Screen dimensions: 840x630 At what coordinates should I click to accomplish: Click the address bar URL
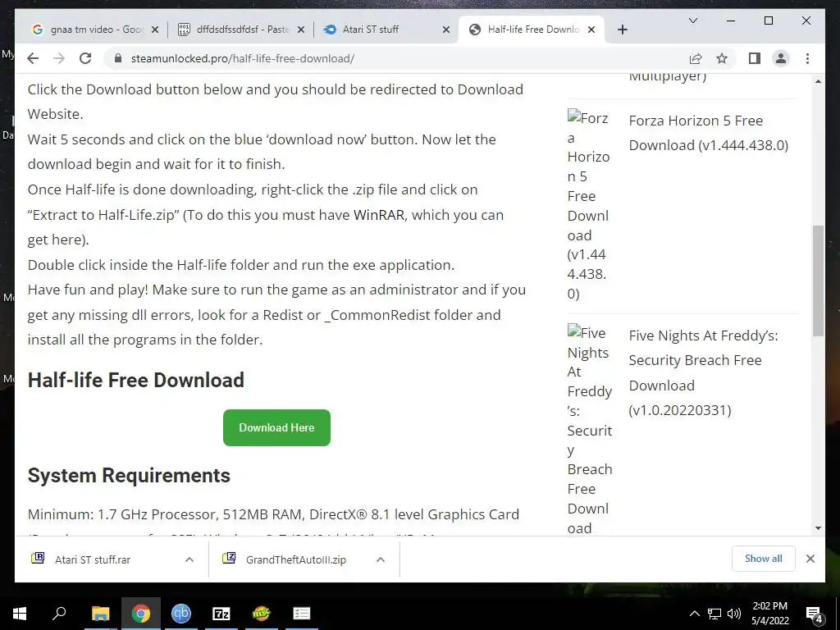(x=243, y=58)
